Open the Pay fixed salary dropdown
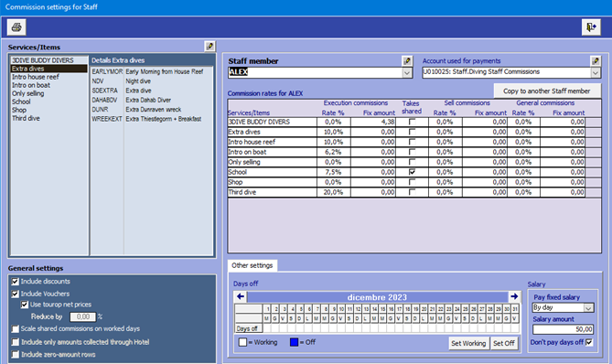 (x=588, y=308)
